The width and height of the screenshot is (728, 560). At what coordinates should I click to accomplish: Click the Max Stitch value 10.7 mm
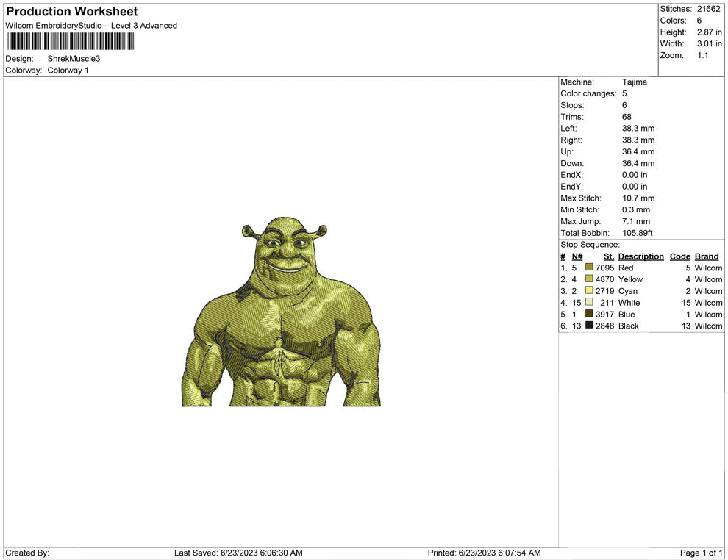(638, 198)
